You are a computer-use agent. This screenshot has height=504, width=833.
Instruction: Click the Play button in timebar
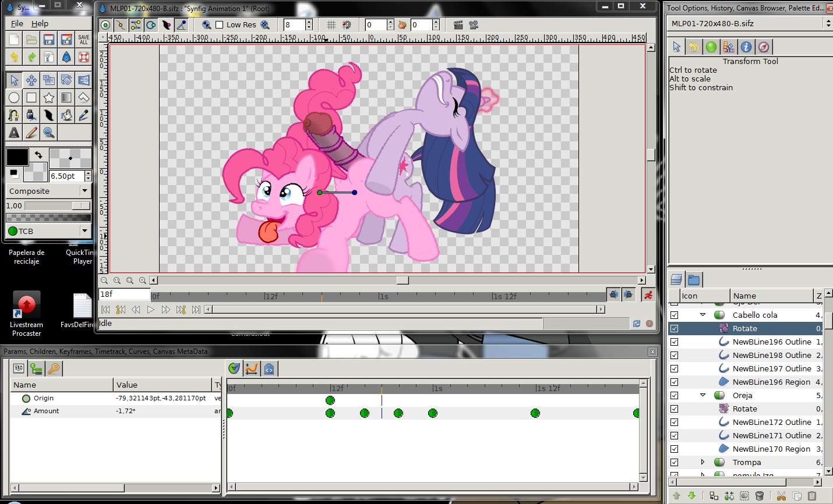click(x=151, y=310)
